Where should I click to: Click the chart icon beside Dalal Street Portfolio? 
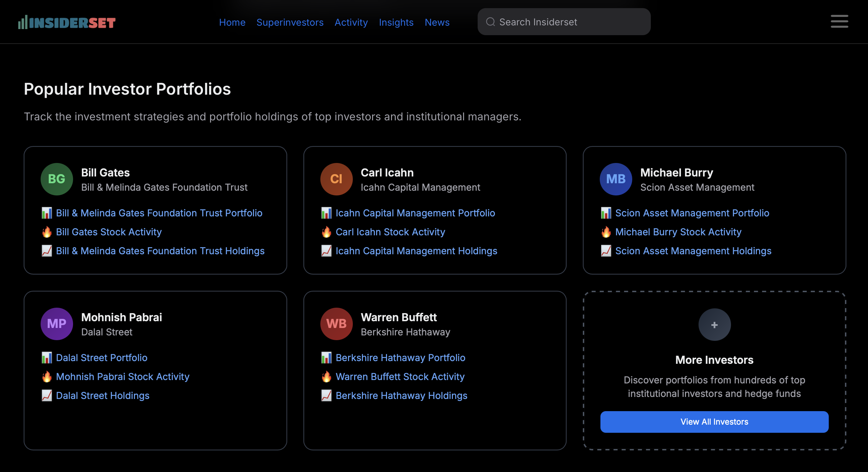coord(47,357)
